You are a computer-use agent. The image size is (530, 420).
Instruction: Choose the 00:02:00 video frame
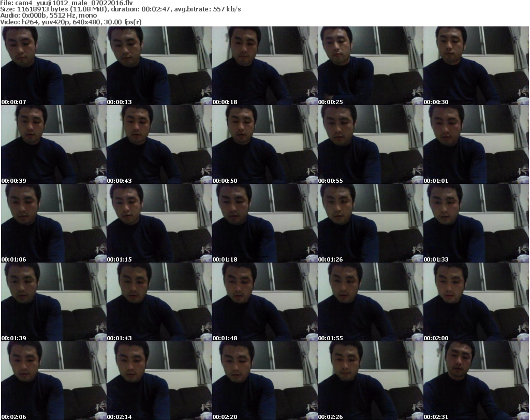[476, 302]
